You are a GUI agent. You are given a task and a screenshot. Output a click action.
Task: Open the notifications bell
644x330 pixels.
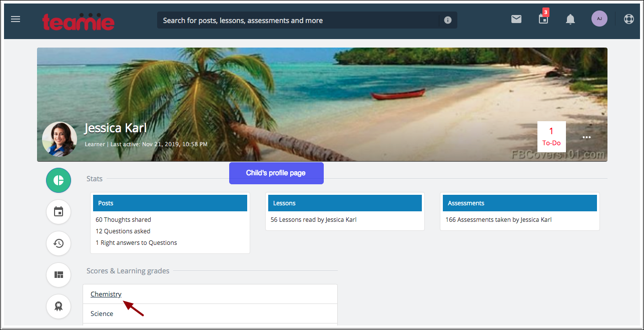click(x=570, y=20)
